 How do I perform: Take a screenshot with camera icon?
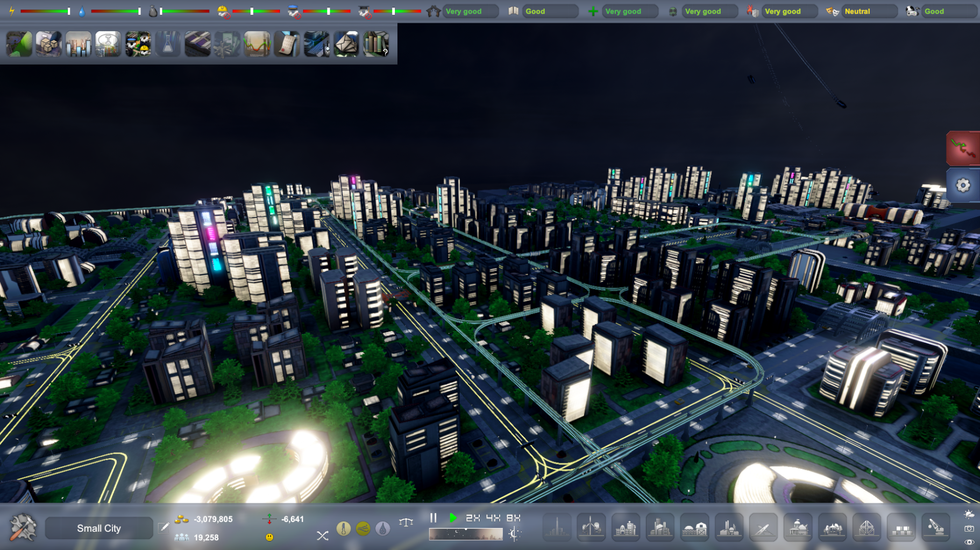(x=969, y=528)
